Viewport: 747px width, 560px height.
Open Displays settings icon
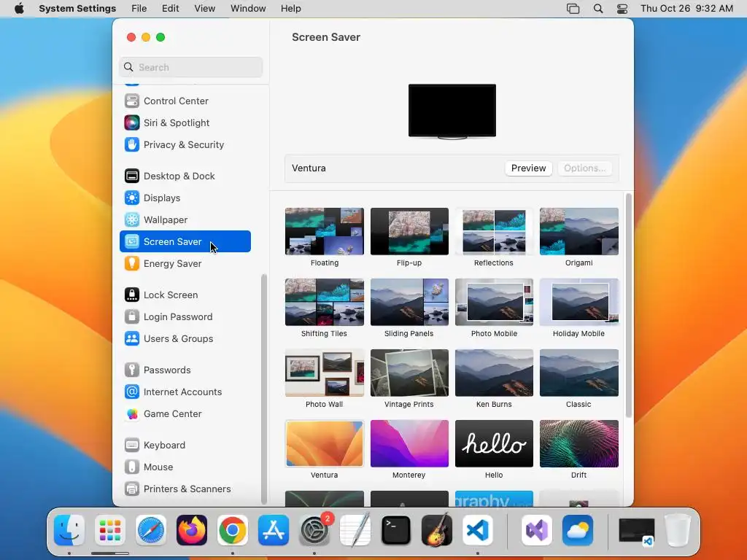[x=132, y=198]
